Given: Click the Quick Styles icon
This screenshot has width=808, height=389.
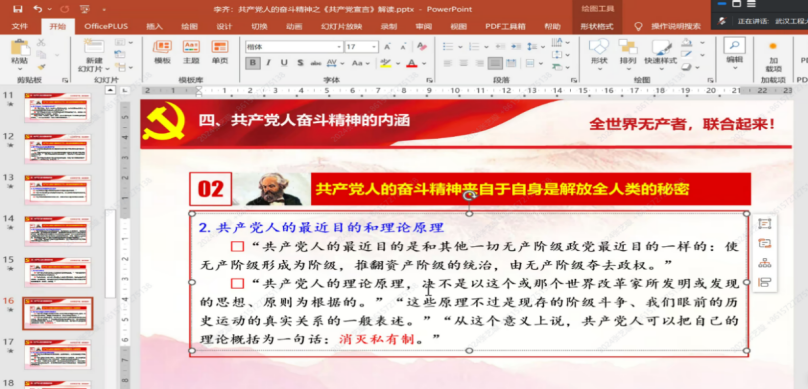Looking at the screenshot, I should pos(661,47).
